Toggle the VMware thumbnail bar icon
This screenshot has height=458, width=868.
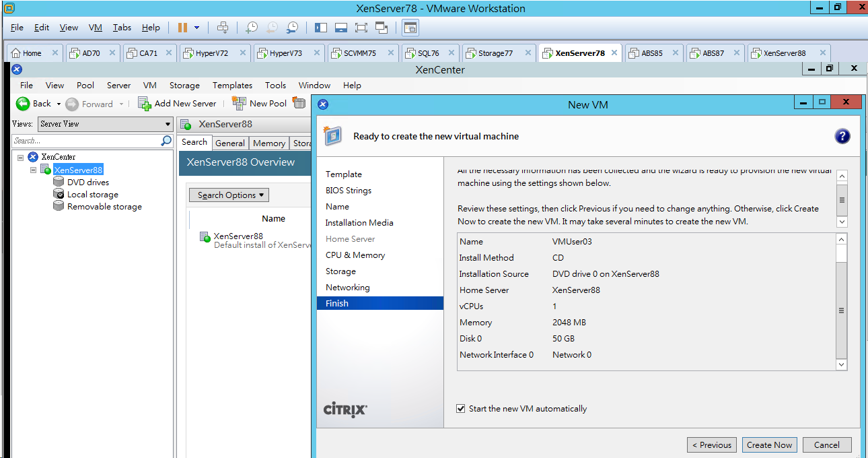click(341, 28)
